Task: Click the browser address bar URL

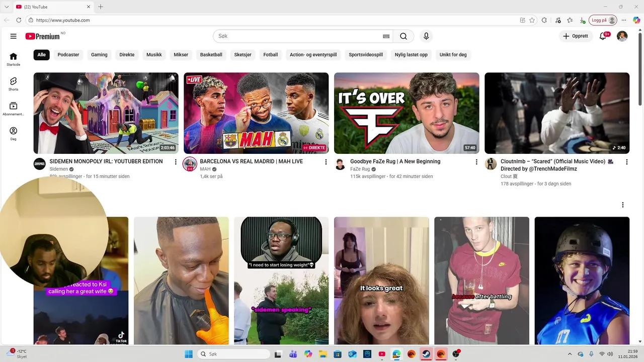Action: coord(63,20)
